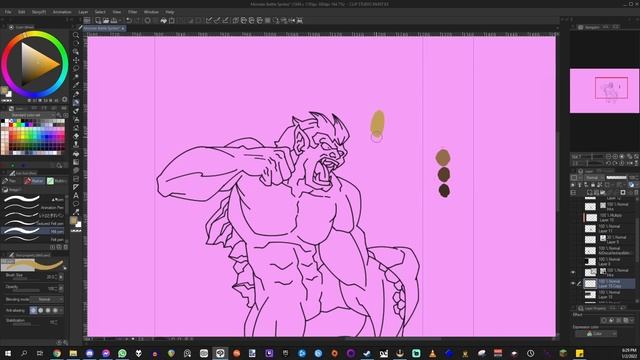Select the Lasso selection tool
The width and height of the screenshot is (640, 360).
pos(76,68)
